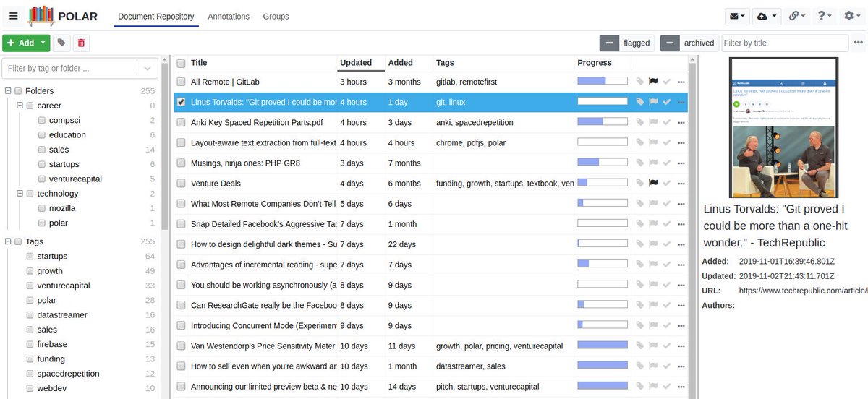Click the tag icon in toolbar
Viewport: 868px width, 399px height.
61,43
